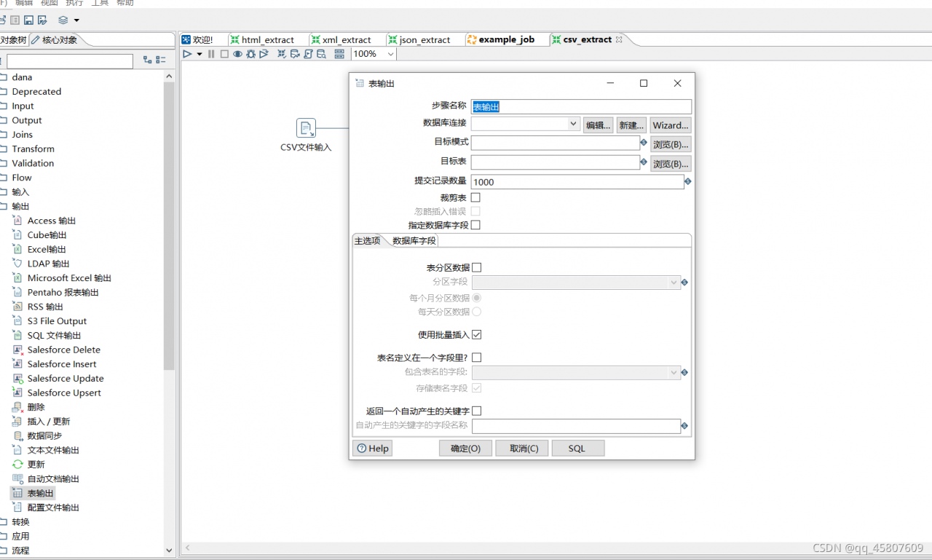
Task: Switch to the 数据库字段 tab
Action: (x=414, y=241)
